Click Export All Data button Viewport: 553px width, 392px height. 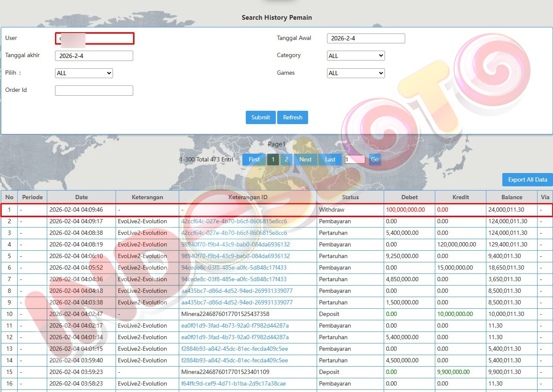pyautogui.click(x=527, y=179)
